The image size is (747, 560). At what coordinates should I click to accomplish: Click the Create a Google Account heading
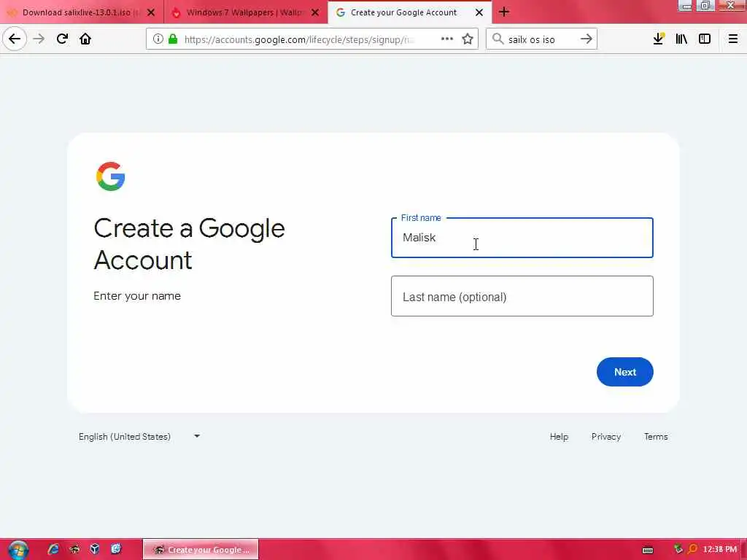[189, 244]
